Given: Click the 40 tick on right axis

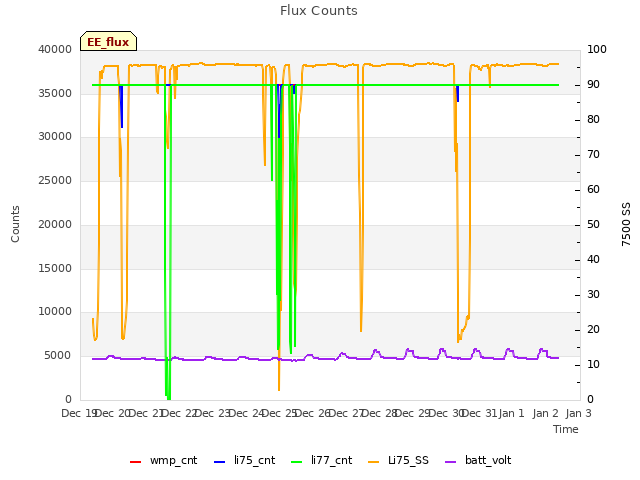Looking at the screenshot, I should click(x=593, y=260).
